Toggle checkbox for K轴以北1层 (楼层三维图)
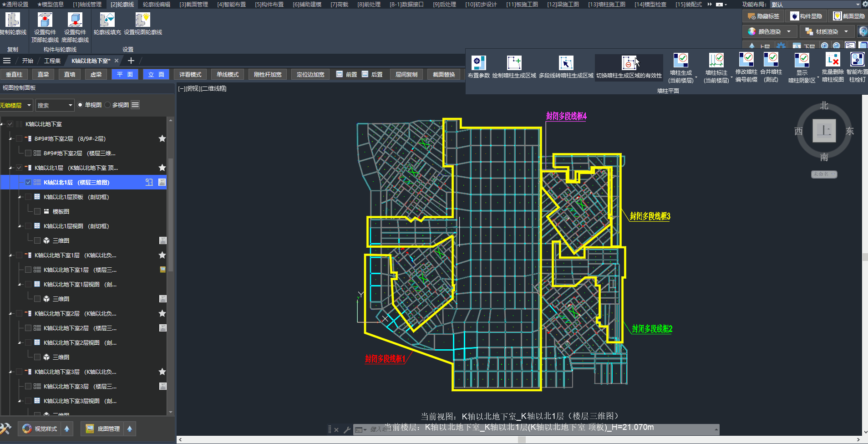Viewport: 868px width, 444px height. pyautogui.click(x=28, y=182)
